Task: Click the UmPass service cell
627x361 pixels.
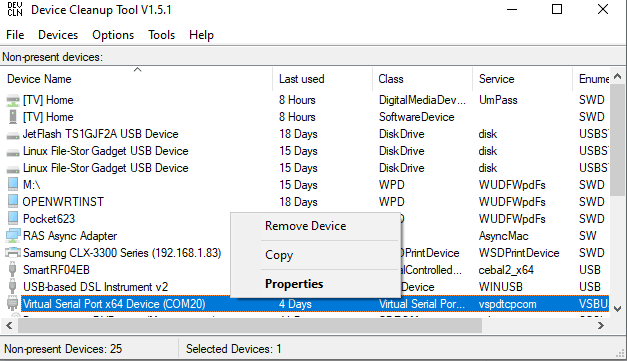Action: click(x=498, y=100)
